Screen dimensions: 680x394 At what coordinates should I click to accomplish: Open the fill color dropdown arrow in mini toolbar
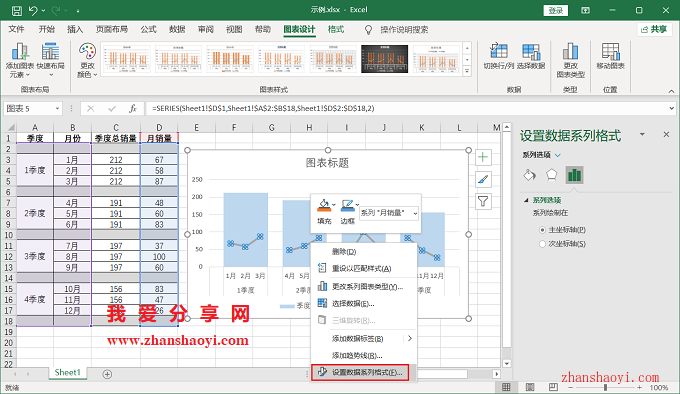[x=333, y=205]
